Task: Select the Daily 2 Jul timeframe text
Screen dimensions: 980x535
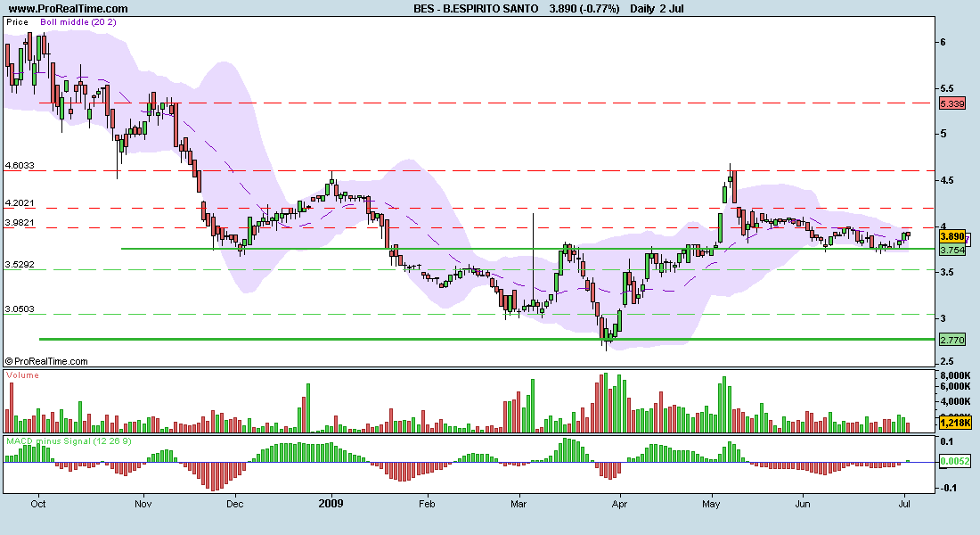Action: (657, 9)
